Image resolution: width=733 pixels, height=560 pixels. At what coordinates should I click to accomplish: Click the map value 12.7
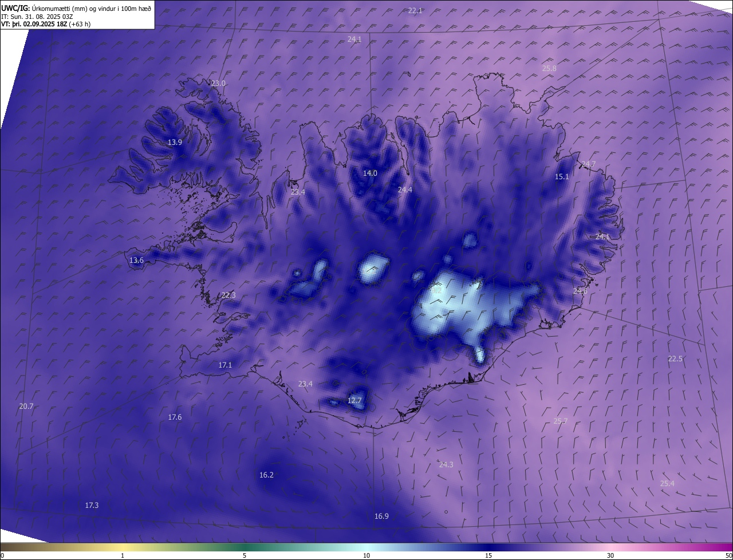click(x=354, y=400)
